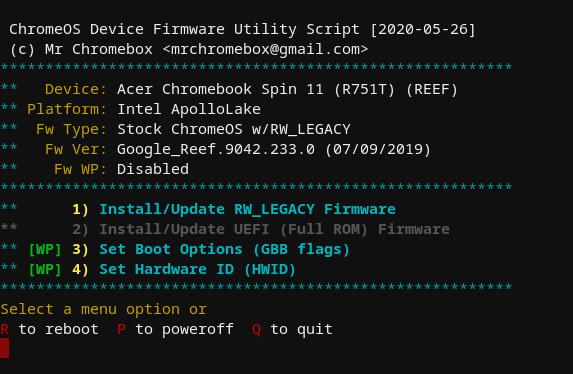Screen dimensions: 573x374
Task: Select Install/Update RW_LEGACY Firmware menu option
Action: click(247, 209)
